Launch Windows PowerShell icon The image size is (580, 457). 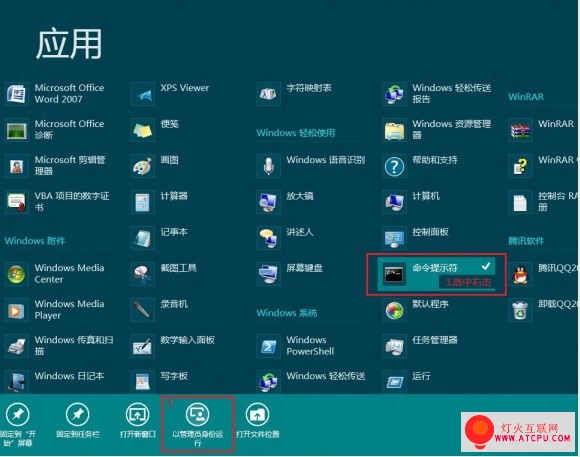click(268, 346)
